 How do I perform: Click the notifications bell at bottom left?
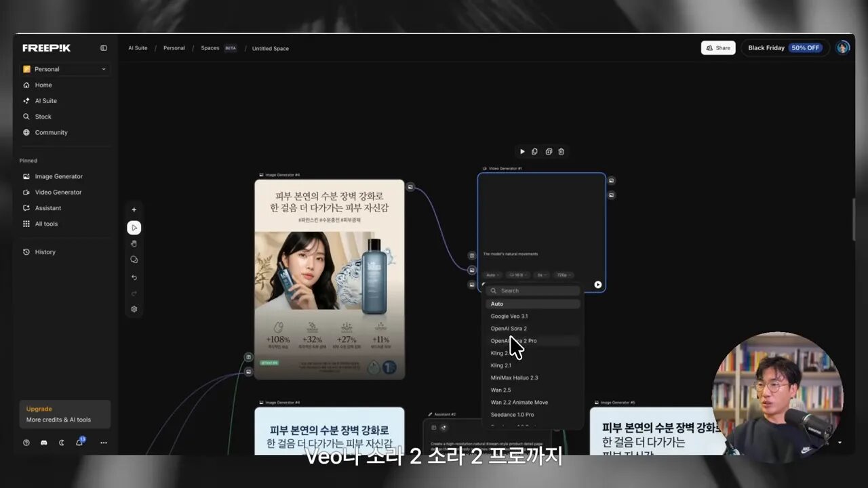pos(79,443)
